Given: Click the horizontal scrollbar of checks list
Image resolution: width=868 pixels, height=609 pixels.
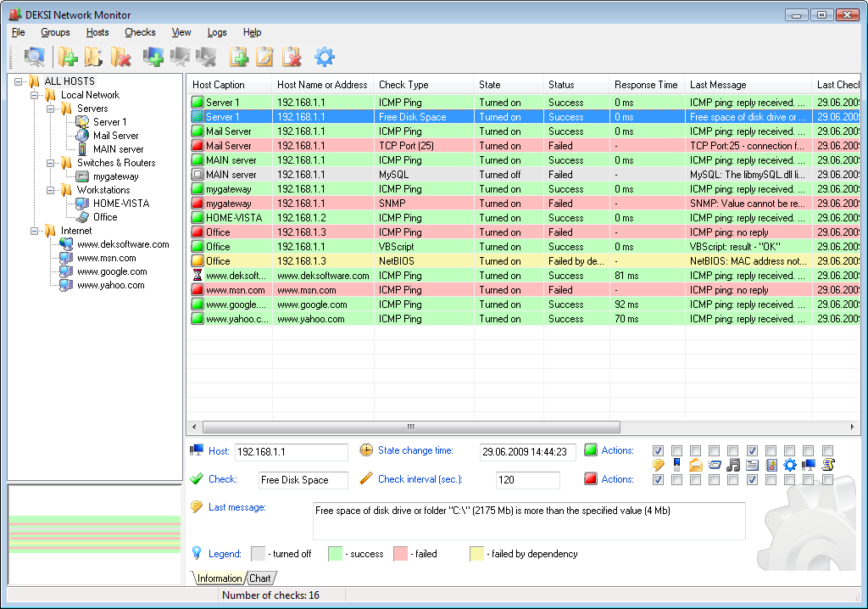Looking at the screenshot, I should pos(411,427).
